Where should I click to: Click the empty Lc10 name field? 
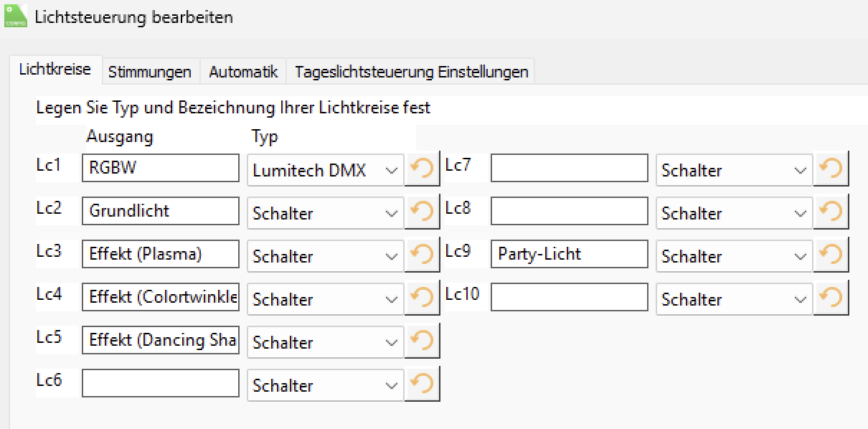[x=569, y=298]
